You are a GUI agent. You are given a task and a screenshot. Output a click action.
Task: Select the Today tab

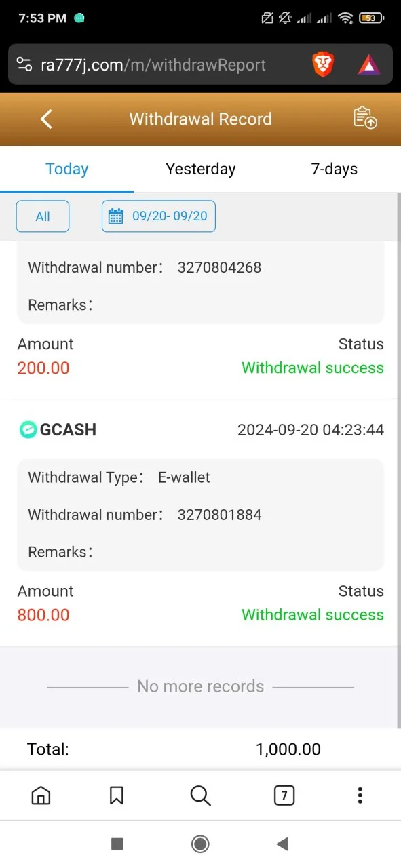pyautogui.click(x=66, y=169)
